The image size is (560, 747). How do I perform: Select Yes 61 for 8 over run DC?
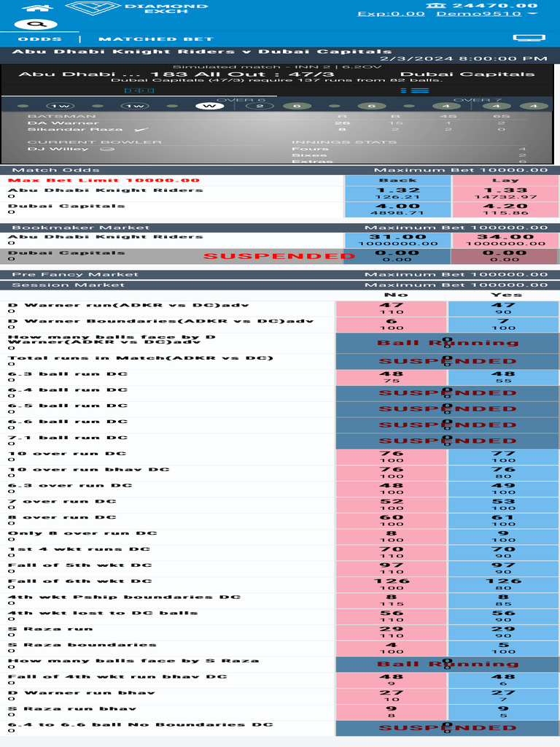[x=504, y=521]
